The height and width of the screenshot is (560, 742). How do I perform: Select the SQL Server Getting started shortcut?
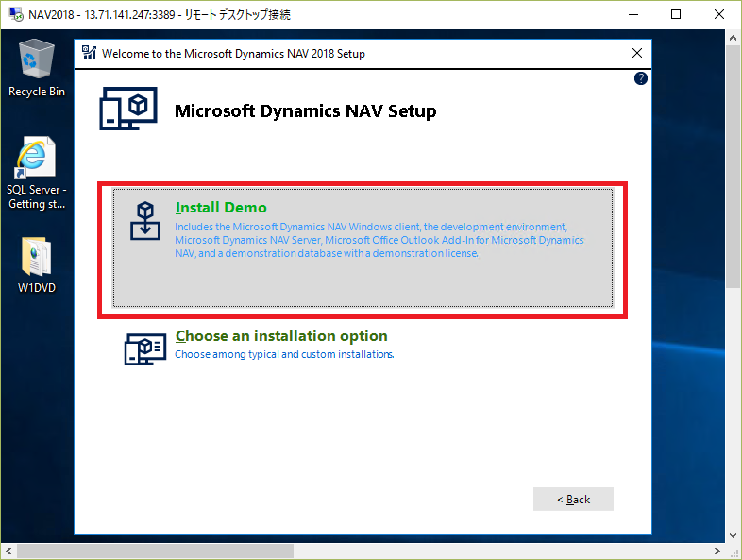(x=37, y=173)
